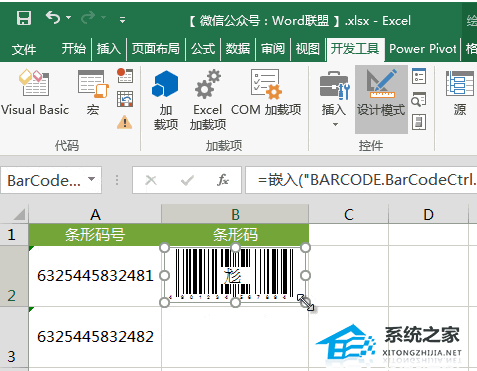This screenshot has width=477, height=371.
Task: Click the formula bar cancel X
Action: (151, 181)
